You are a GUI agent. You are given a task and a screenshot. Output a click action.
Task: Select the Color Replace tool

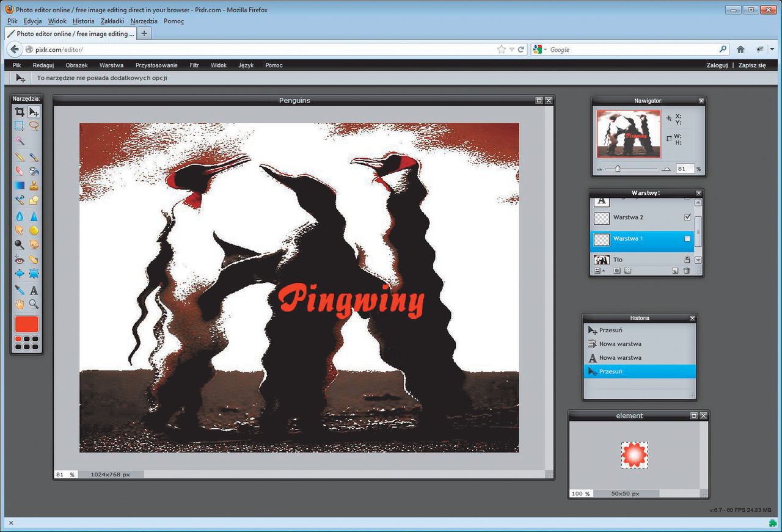pyautogui.click(x=20, y=200)
